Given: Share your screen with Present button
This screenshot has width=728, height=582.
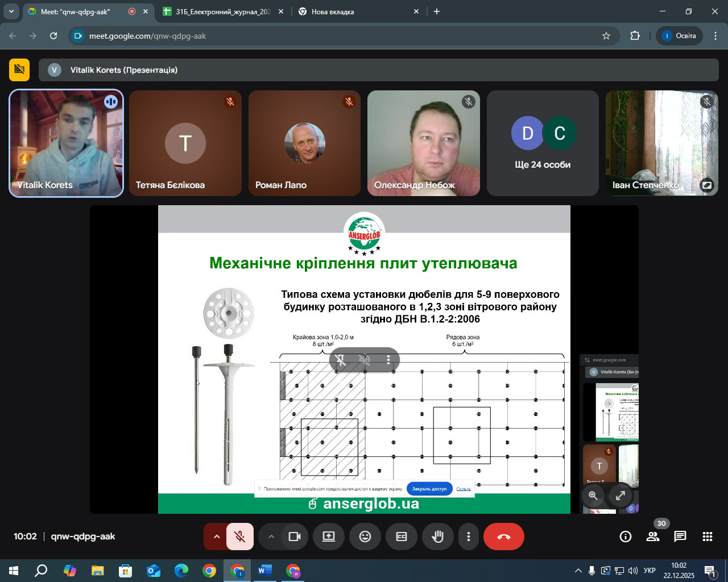Looking at the screenshot, I should pyautogui.click(x=329, y=537).
